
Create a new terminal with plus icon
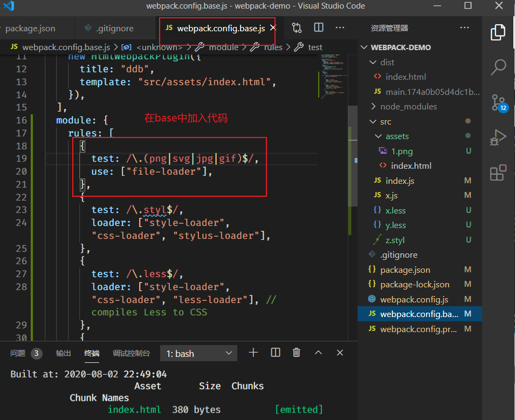coord(253,353)
